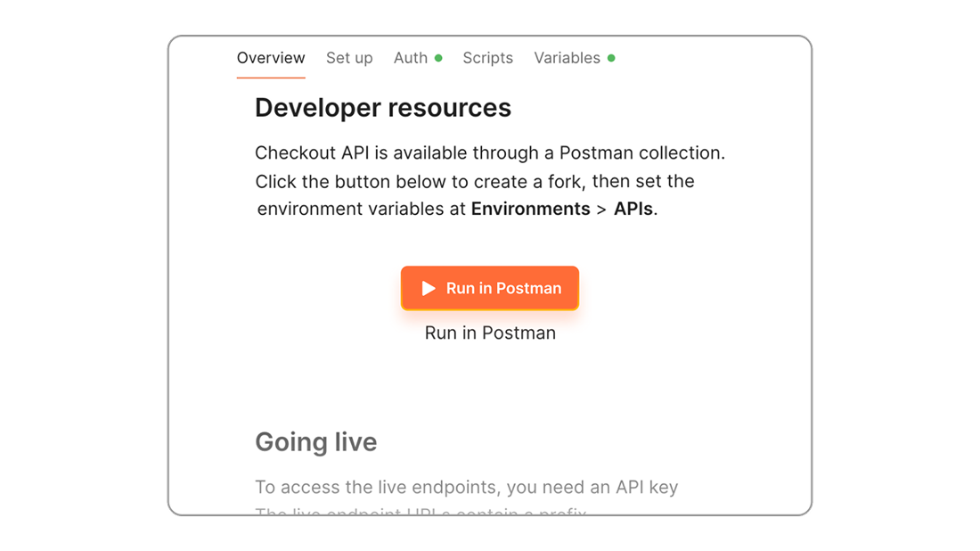Open the Variables tab
This screenshot has width=980, height=551.
(x=568, y=57)
